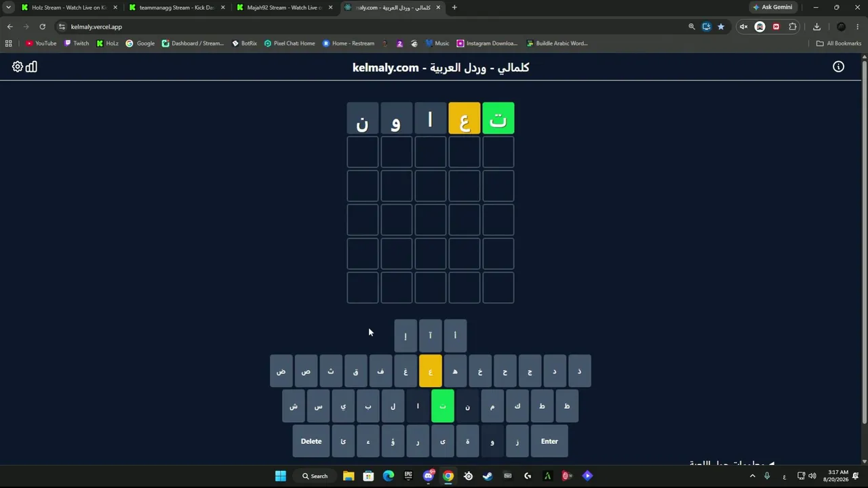Open the game settings gear icon

(18, 66)
